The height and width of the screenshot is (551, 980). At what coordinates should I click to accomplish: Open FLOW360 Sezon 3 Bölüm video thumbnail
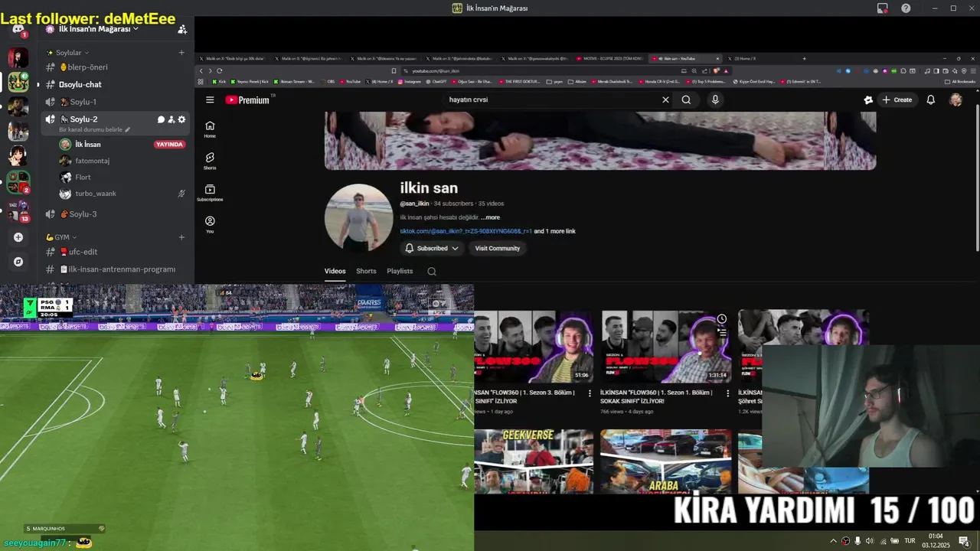pyautogui.click(x=534, y=346)
